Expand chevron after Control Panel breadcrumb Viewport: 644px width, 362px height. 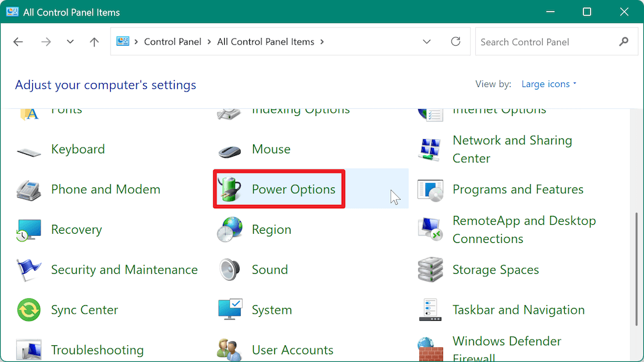coord(209,42)
